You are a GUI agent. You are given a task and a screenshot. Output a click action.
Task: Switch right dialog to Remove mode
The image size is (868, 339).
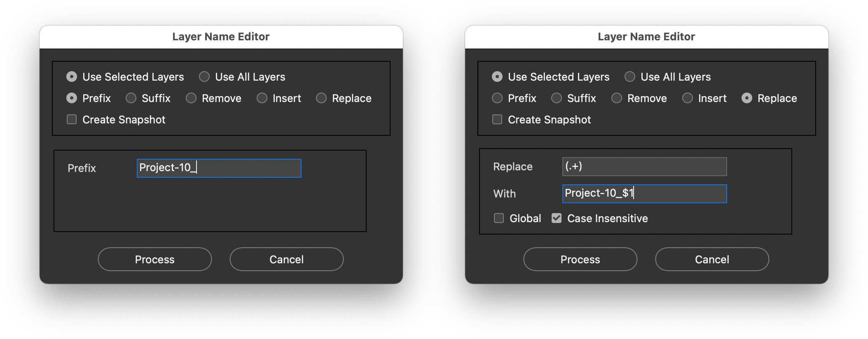coord(616,98)
